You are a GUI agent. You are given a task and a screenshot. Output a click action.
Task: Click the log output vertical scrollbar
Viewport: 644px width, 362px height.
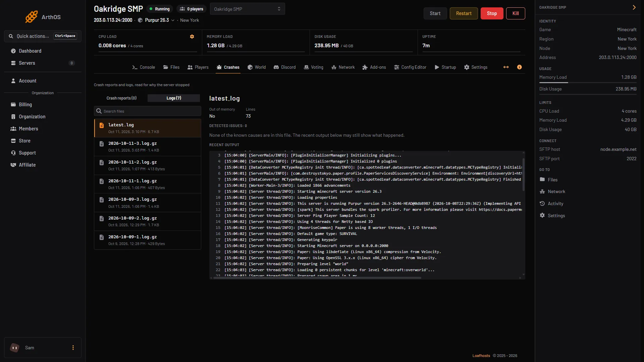(x=523, y=175)
